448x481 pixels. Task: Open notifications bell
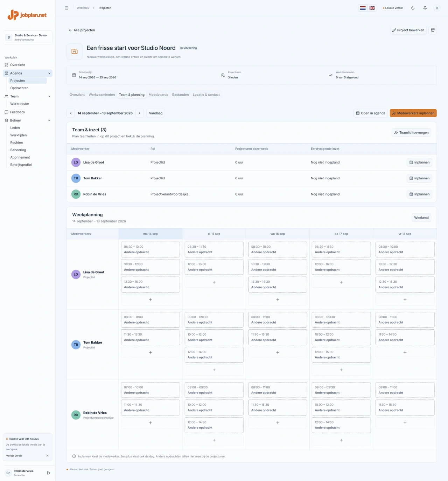pyautogui.click(x=425, y=8)
